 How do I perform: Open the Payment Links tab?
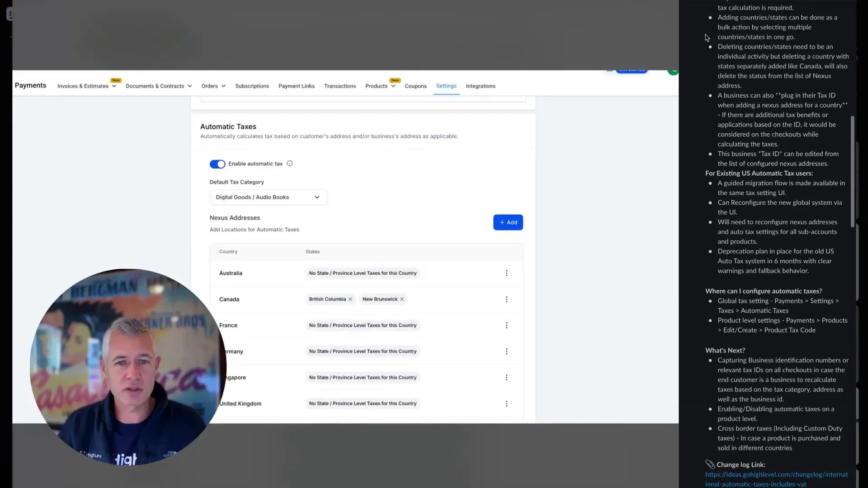point(297,86)
